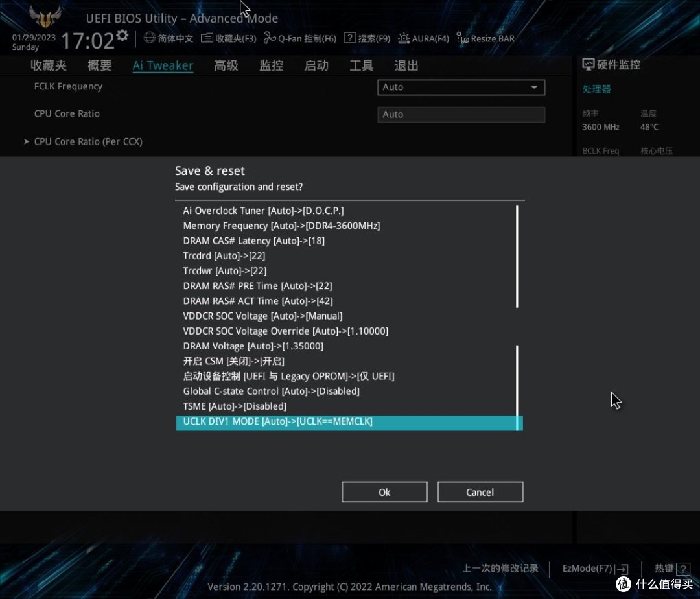Open the FCLK Frequency dropdown

(x=461, y=88)
